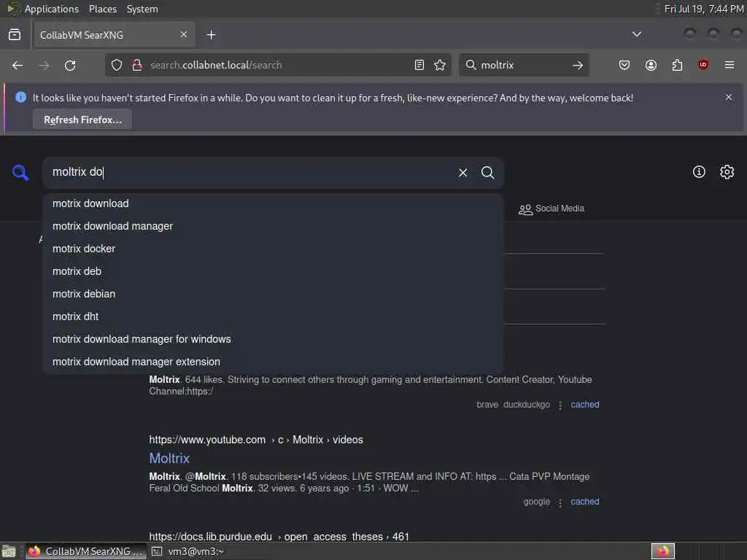Go back with the browser back arrow
This screenshot has height=560, width=747.
[18, 65]
